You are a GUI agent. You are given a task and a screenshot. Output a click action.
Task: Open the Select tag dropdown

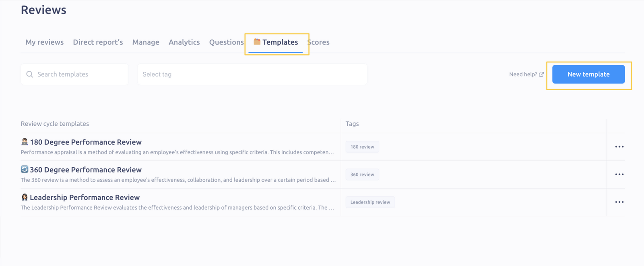pos(252,74)
